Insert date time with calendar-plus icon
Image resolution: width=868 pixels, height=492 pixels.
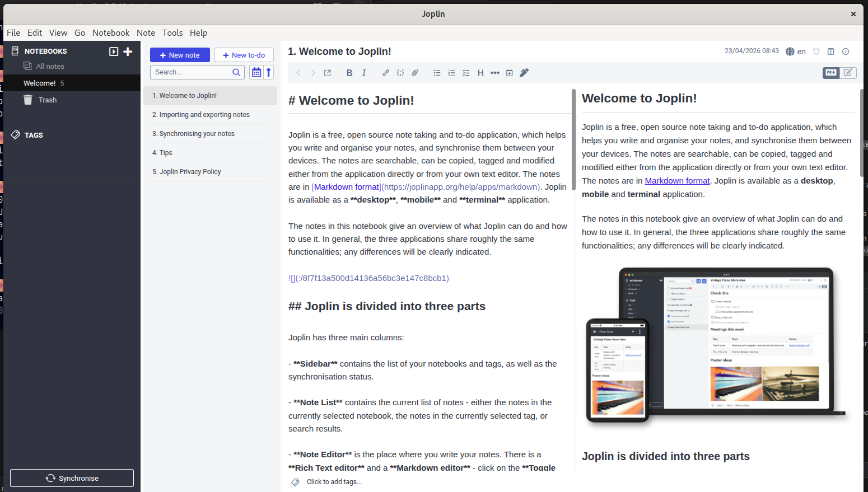[x=510, y=73]
